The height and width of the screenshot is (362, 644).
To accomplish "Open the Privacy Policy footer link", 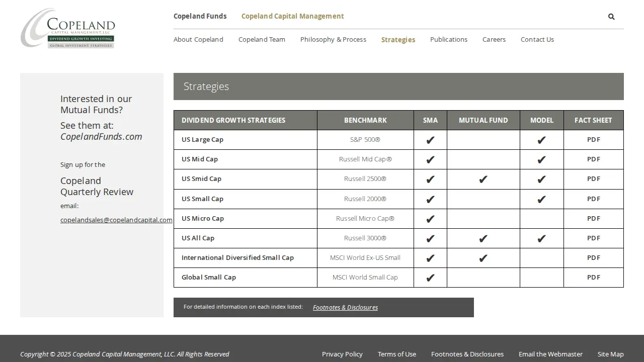I will (342, 354).
